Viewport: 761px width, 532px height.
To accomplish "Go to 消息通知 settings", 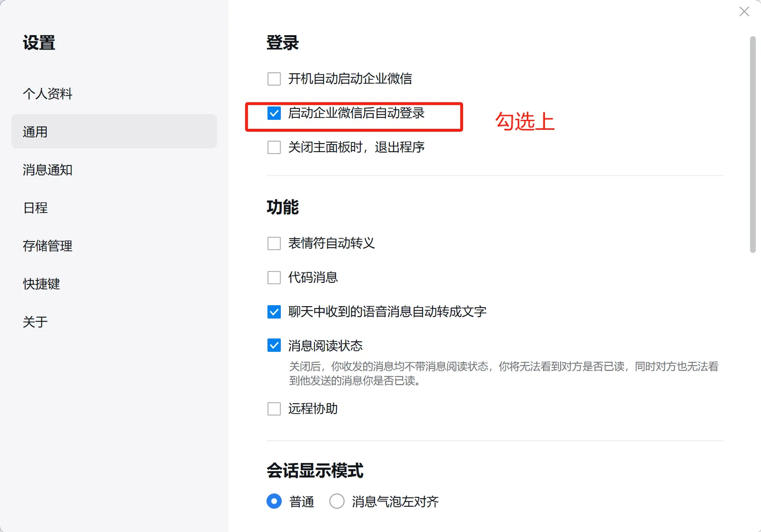I will tap(114, 170).
